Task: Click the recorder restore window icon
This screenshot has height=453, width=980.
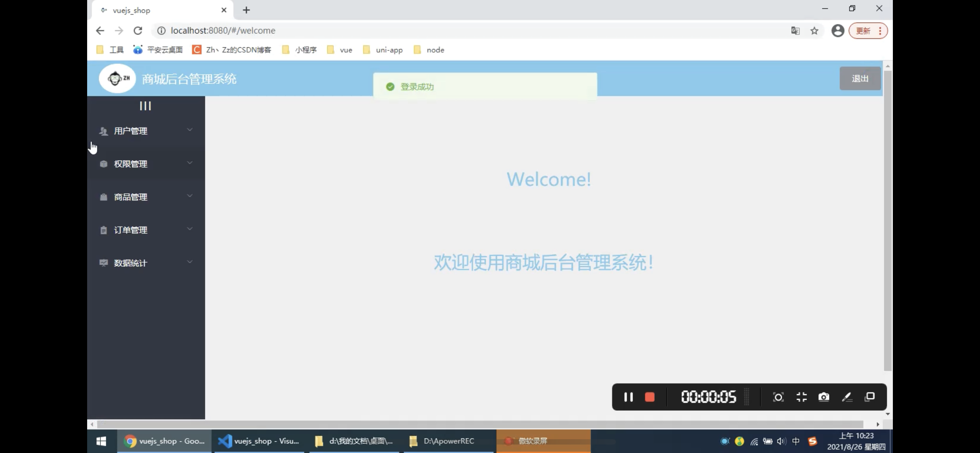Action: pos(870,397)
